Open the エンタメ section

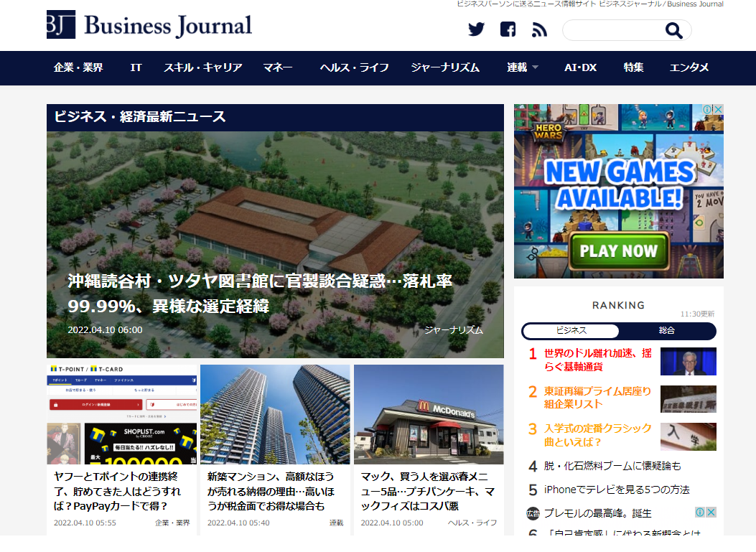(689, 68)
